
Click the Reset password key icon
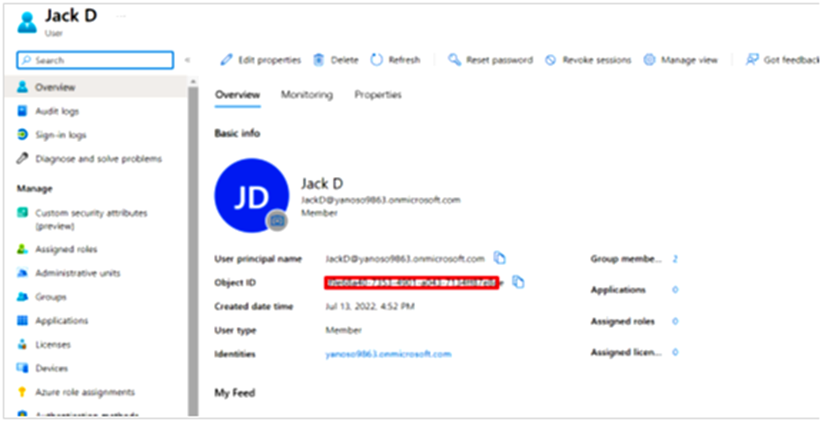(454, 60)
